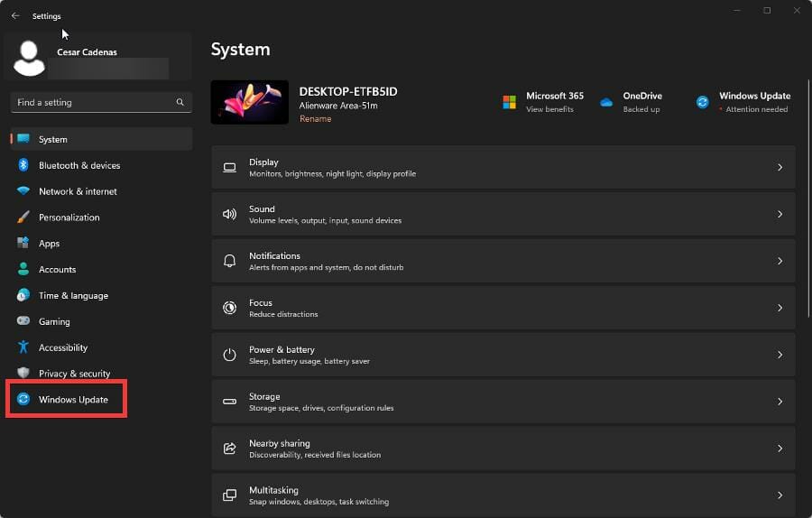Click the Accessibility label in sidebar
The height and width of the screenshot is (518, 812).
pos(63,347)
